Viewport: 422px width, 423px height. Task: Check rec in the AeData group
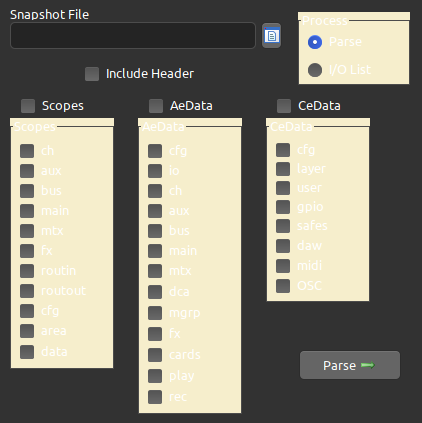point(155,397)
